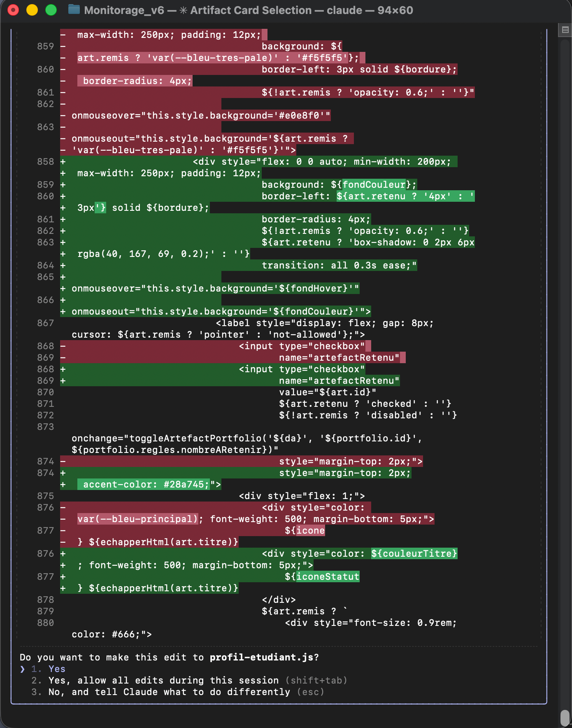Click the asterisk spinner icon in the title
This screenshot has height=728, width=572.
tap(183, 10)
